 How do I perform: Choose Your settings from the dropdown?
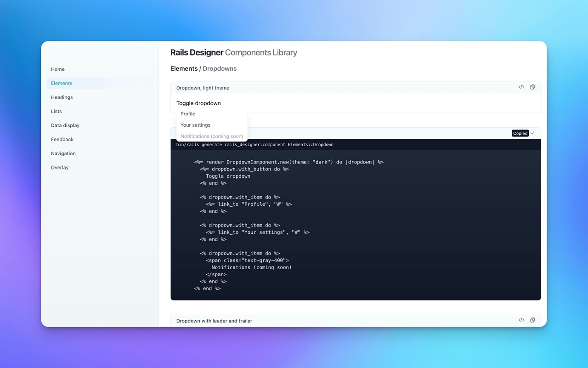tap(195, 125)
